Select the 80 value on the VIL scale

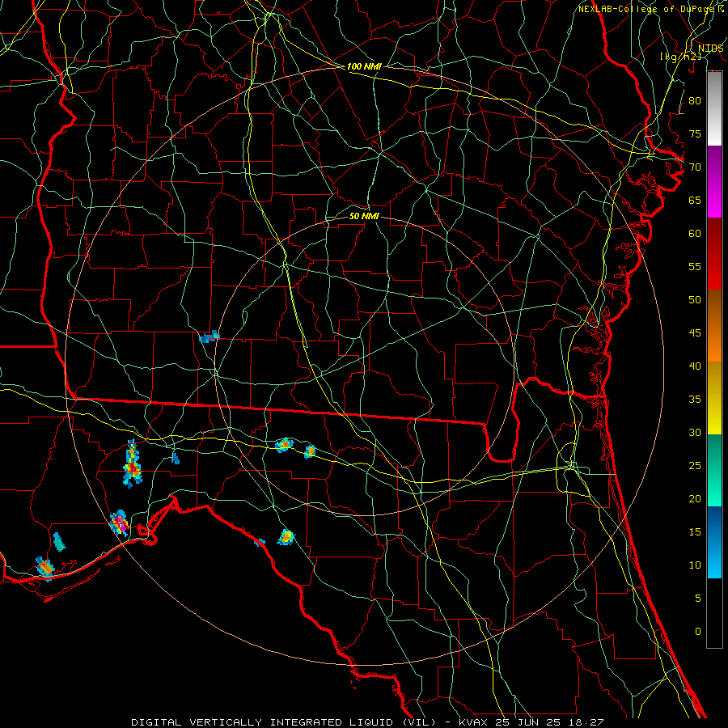(695, 101)
